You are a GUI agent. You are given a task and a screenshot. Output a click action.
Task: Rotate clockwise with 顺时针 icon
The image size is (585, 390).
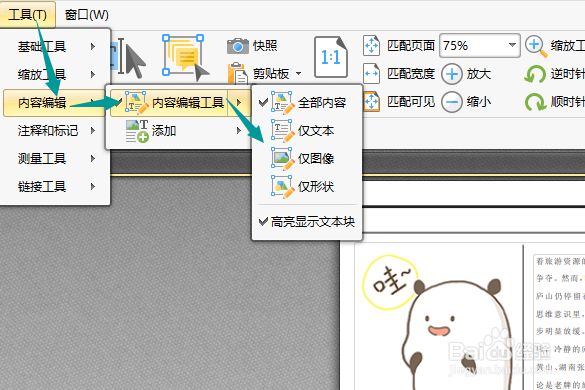(535, 102)
